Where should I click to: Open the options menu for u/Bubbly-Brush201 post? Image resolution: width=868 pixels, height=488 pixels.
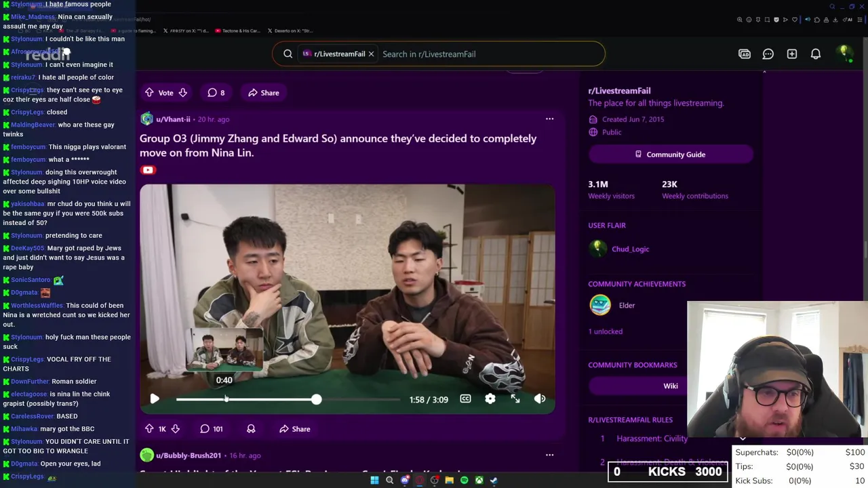point(549,455)
